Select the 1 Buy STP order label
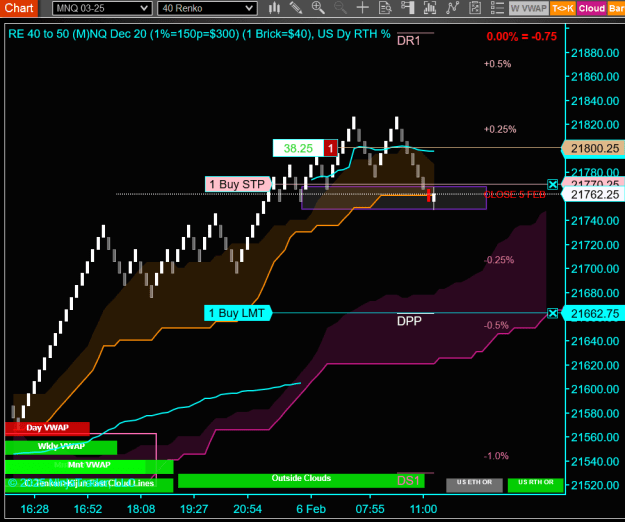Viewport: 625px width, 522px height. tap(238, 184)
